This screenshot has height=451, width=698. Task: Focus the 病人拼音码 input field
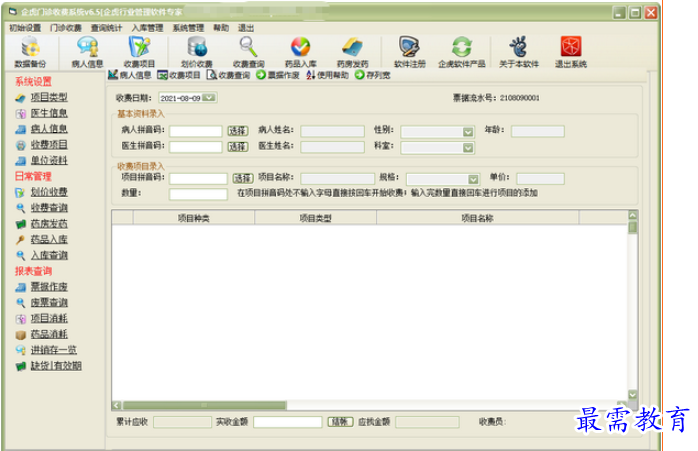click(195, 131)
